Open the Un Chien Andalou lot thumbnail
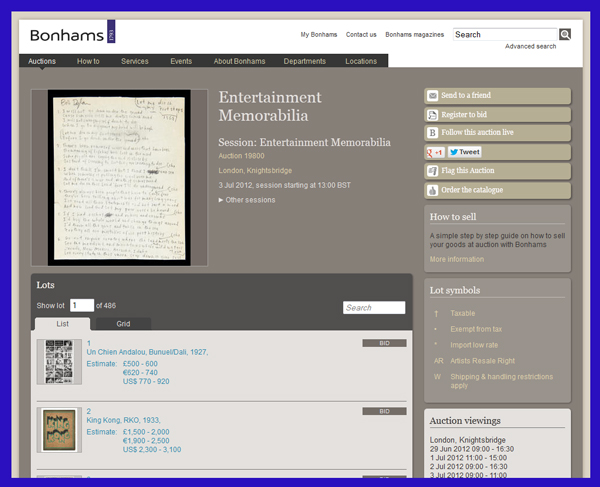The image size is (600, 487). click(x=59, y=362)
